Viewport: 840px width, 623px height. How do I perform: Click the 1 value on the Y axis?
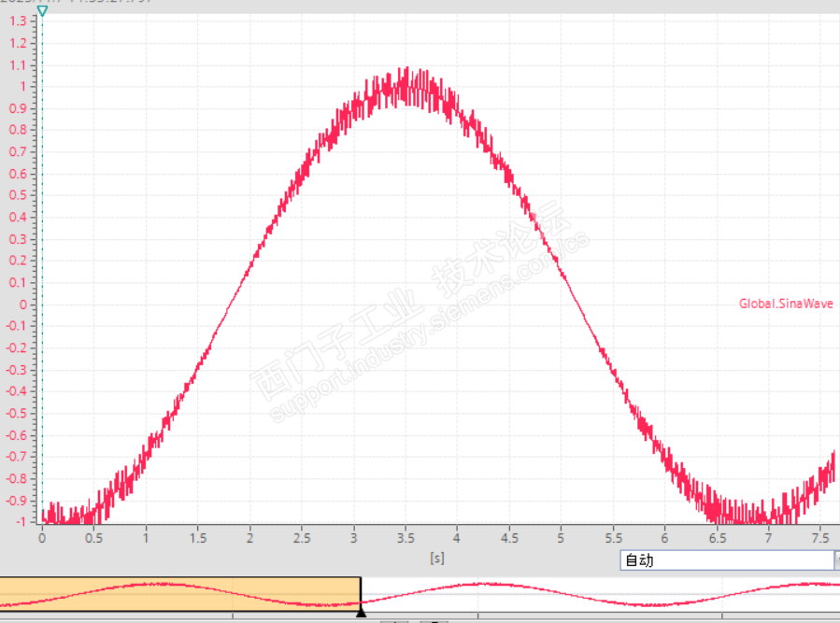tap(23, 86)
